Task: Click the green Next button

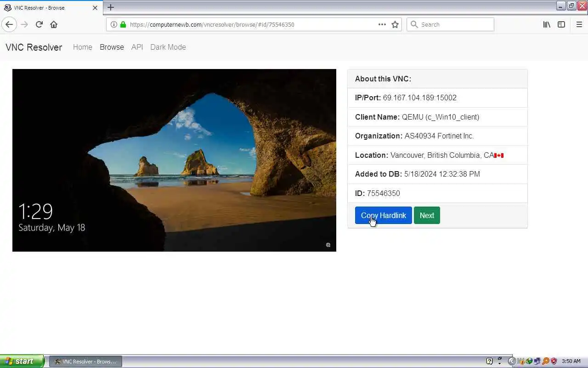Action: (427, 215)
